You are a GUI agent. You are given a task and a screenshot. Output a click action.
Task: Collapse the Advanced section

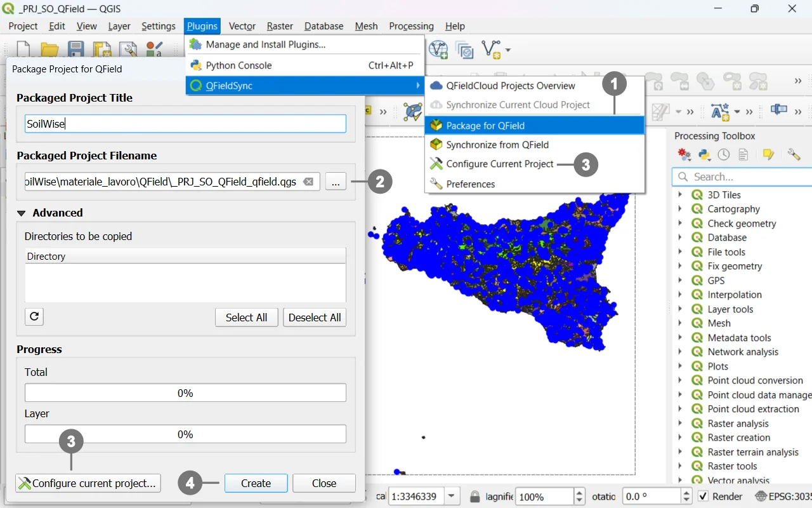(22, 213)
